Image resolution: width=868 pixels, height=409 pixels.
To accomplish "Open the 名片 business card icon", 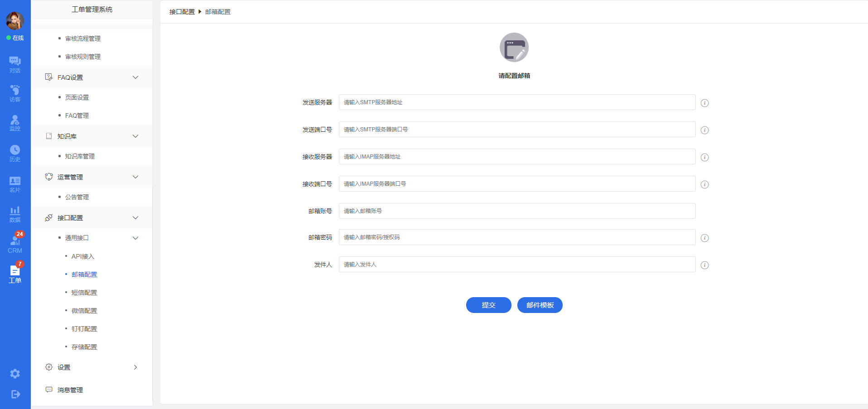I will coord(15,184).
